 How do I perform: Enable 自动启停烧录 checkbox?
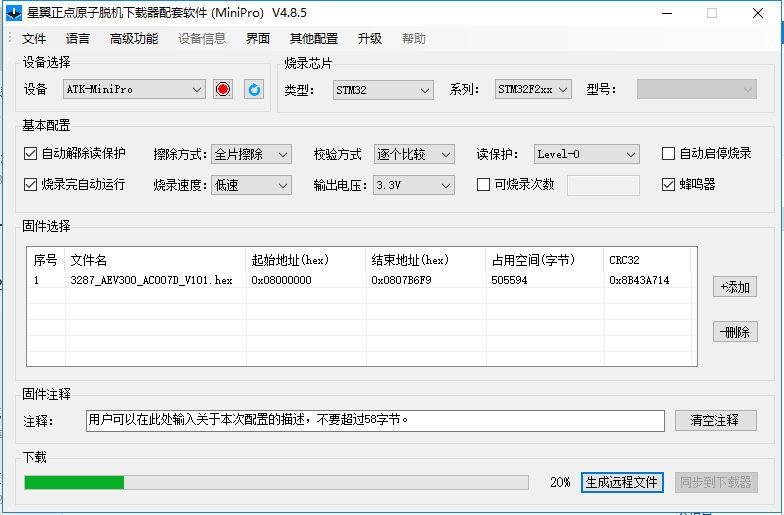[x=669, y=154]
